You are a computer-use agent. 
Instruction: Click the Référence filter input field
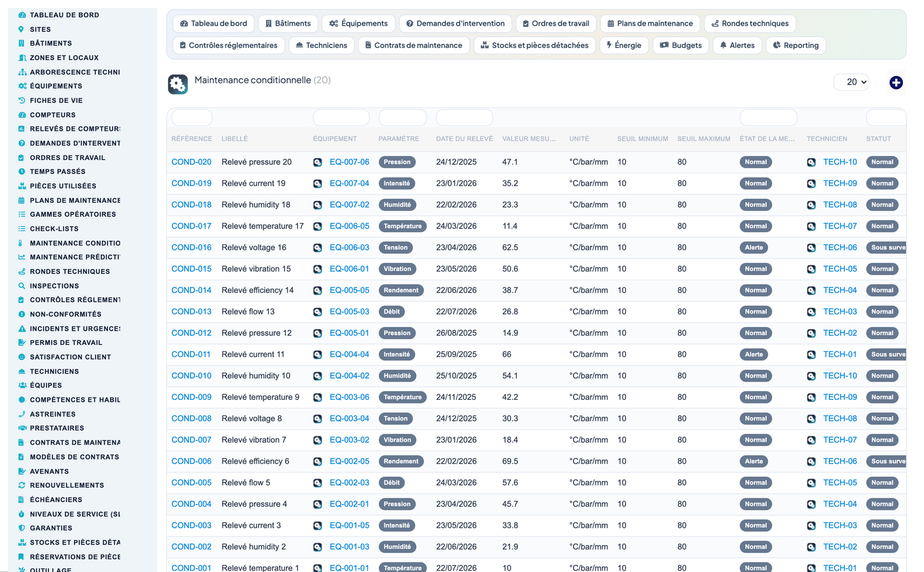(192, 118)
